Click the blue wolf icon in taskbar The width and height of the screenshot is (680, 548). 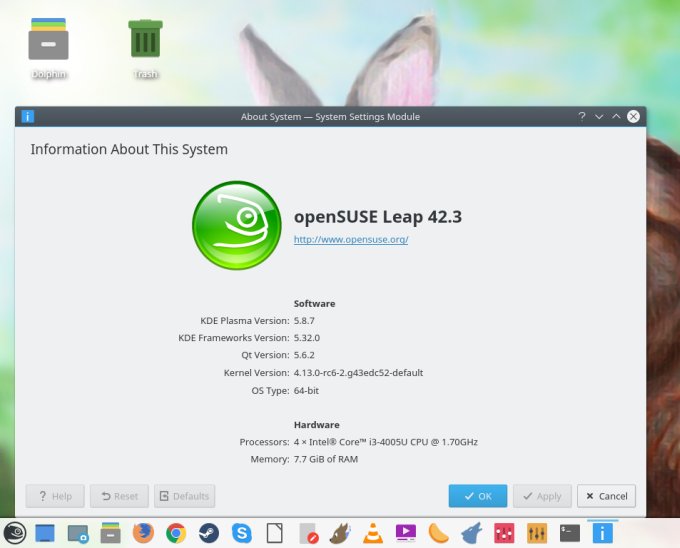(x=471, y=533)
